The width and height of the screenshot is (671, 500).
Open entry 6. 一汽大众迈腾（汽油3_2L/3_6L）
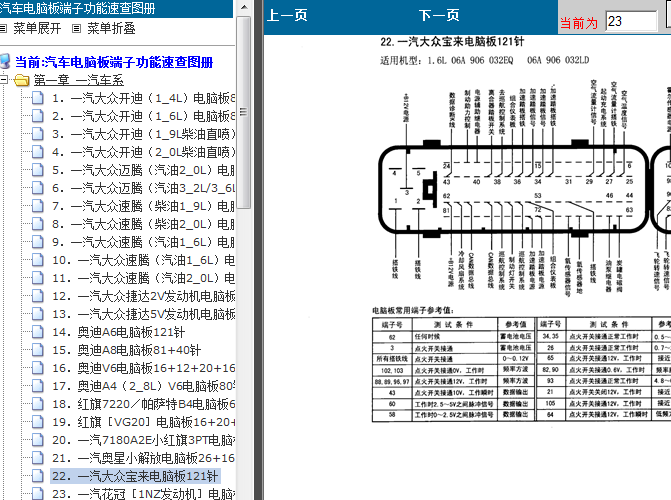(143, 188)
